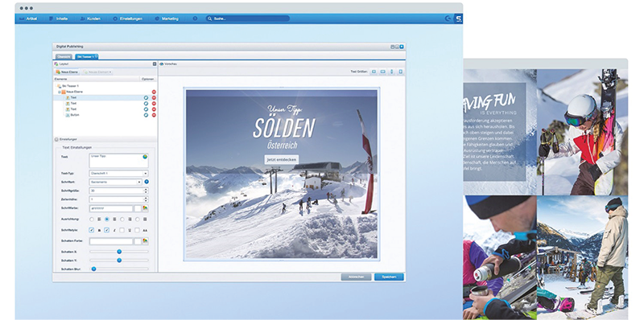Select the justify alignment radio
This screenshot has height=320, width=644.
pyautogui.click(x=137, y=219)
